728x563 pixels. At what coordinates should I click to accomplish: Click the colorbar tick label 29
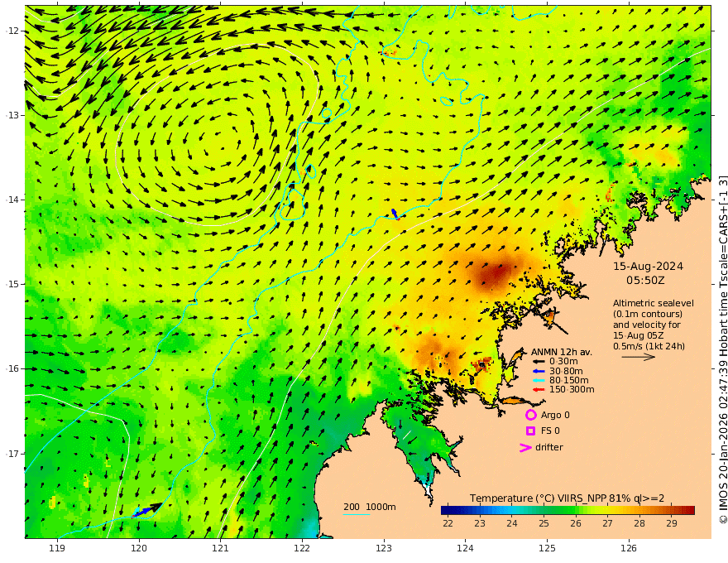pyautogui.click(x=672, y=523)
